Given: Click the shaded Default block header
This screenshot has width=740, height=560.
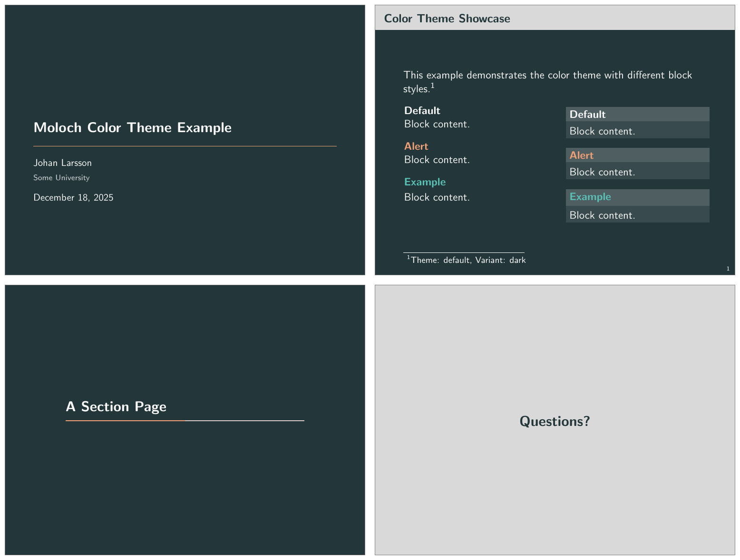Looking at the screenshot, I should click(x=637, y=114).
